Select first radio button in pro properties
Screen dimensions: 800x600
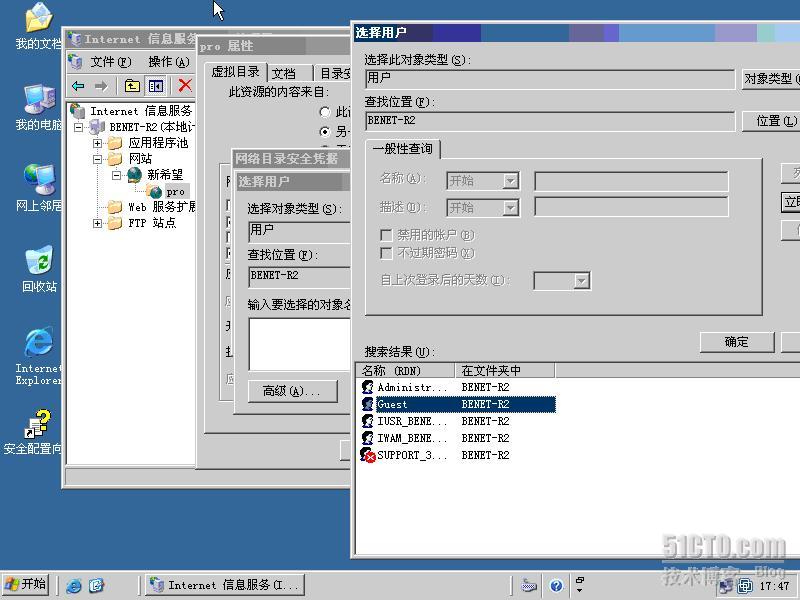pyautogui.click(x=325, y=112)
